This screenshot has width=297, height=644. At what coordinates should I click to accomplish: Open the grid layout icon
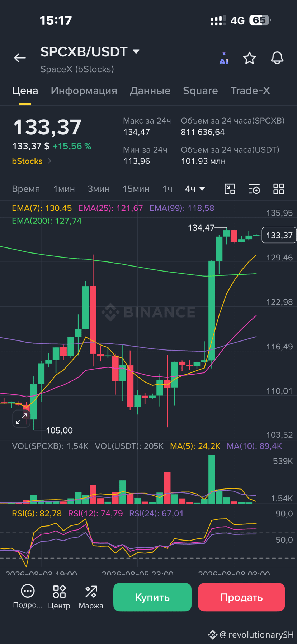click(279, 189)
